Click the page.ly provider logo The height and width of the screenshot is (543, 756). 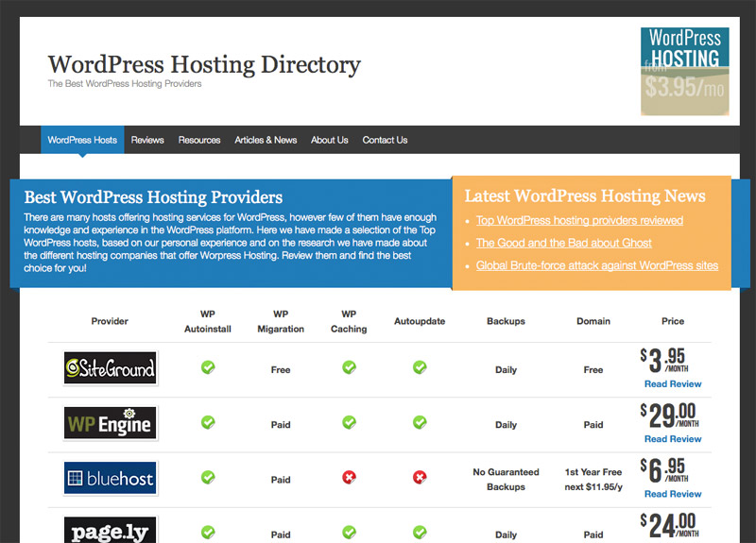click(x=111, y=530)
